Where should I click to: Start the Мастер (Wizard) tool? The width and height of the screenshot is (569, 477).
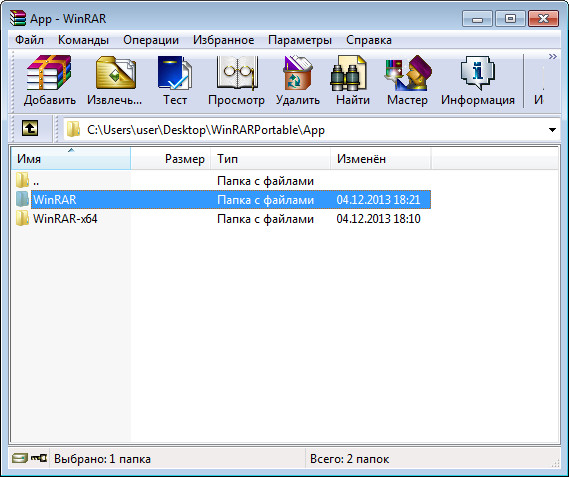click(408, 73)
